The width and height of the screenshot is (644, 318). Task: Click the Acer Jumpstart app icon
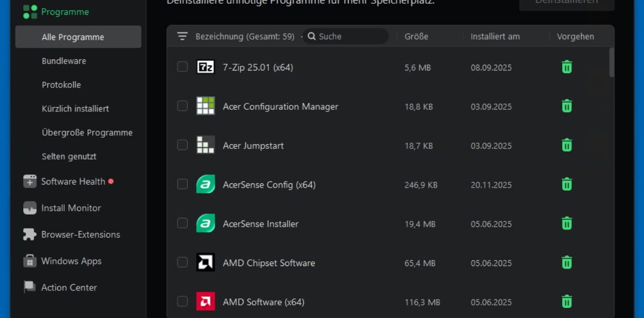tap(205, 145)
